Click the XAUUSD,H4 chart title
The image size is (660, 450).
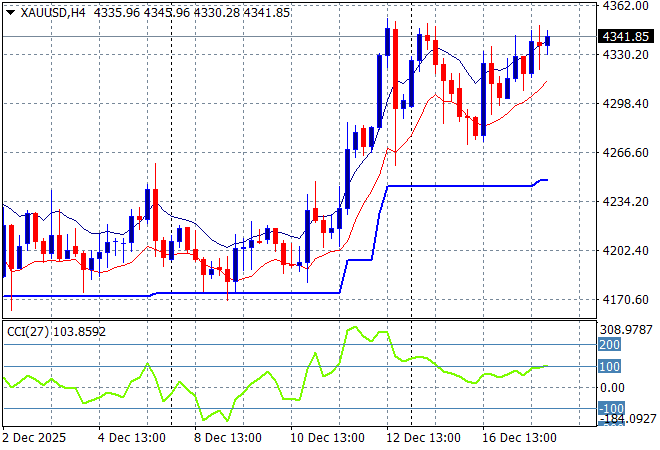[46, 12]
